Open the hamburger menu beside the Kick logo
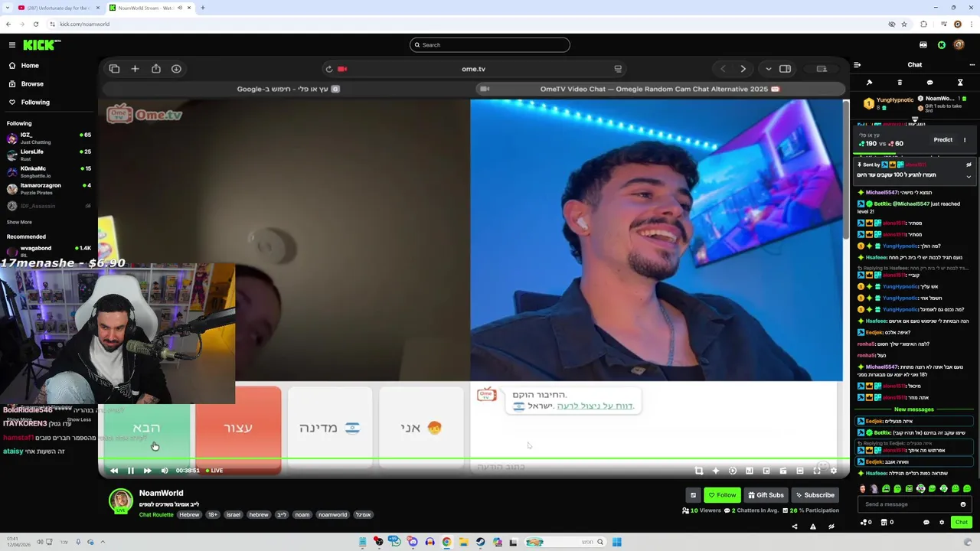This screenshot has height=551, width=980. (11, 45)
